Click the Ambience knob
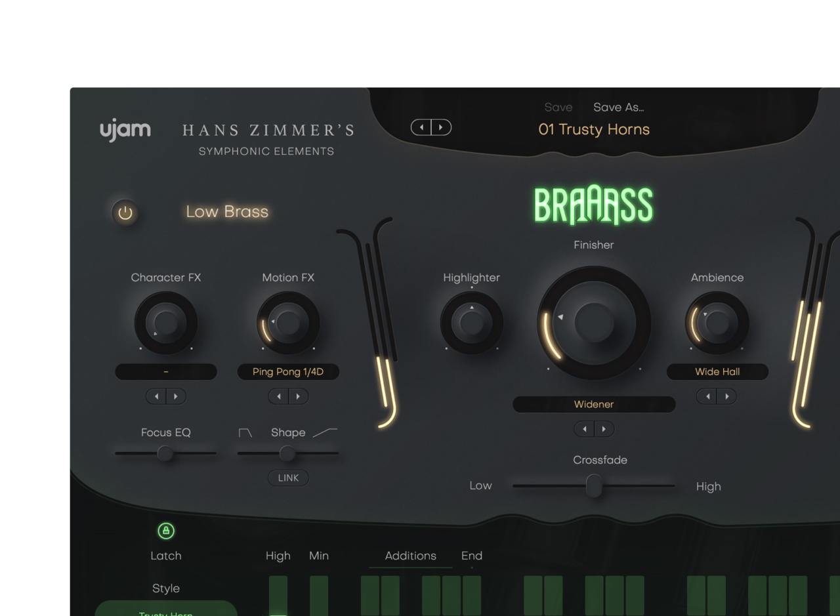Viewport: 840px width, 616px height. [717, 323]
